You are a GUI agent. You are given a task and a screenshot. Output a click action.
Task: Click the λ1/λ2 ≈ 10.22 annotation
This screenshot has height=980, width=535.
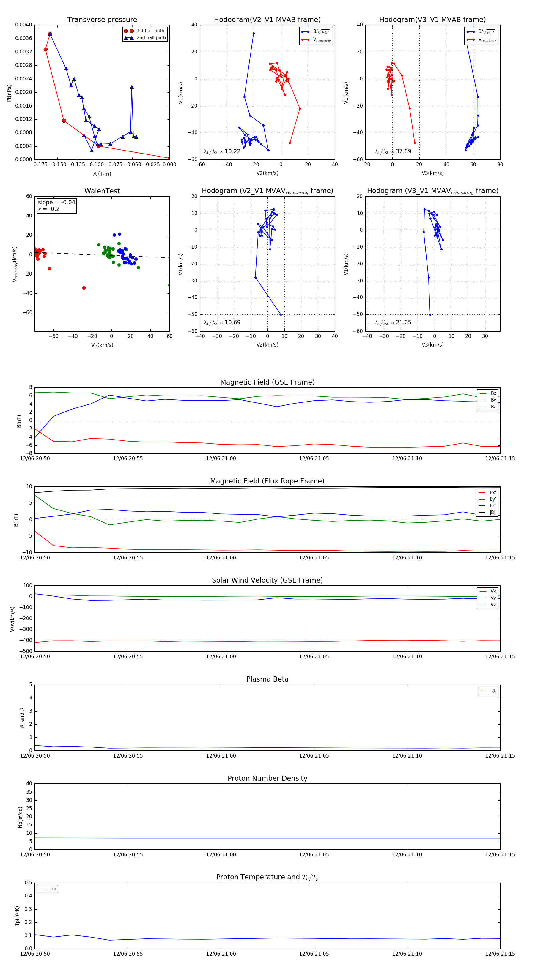[222, 151]
